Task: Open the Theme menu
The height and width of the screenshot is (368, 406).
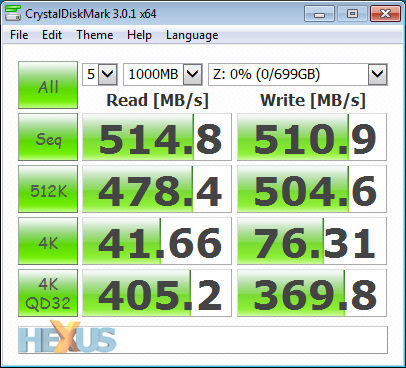Action: coord(95,35)
